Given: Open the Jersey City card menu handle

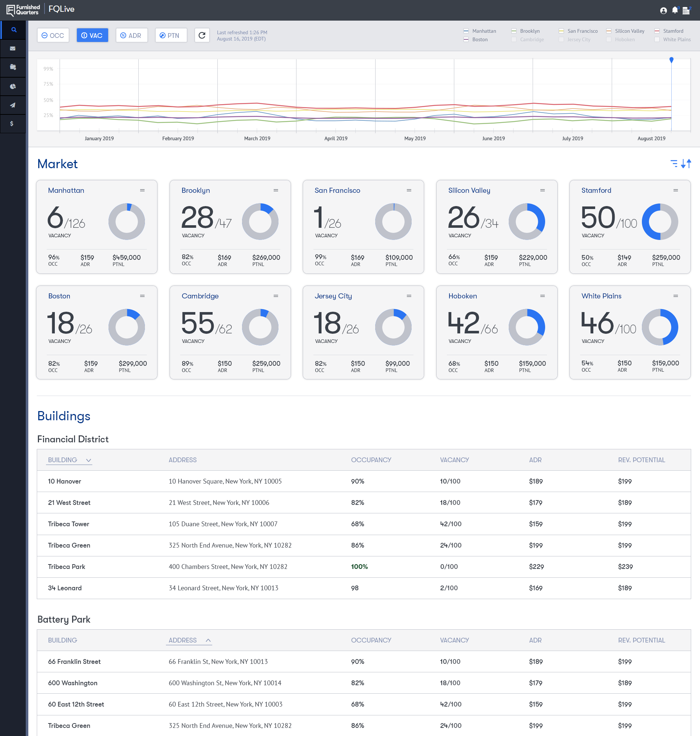Looking at the screenshot, I should click(409, 296).
